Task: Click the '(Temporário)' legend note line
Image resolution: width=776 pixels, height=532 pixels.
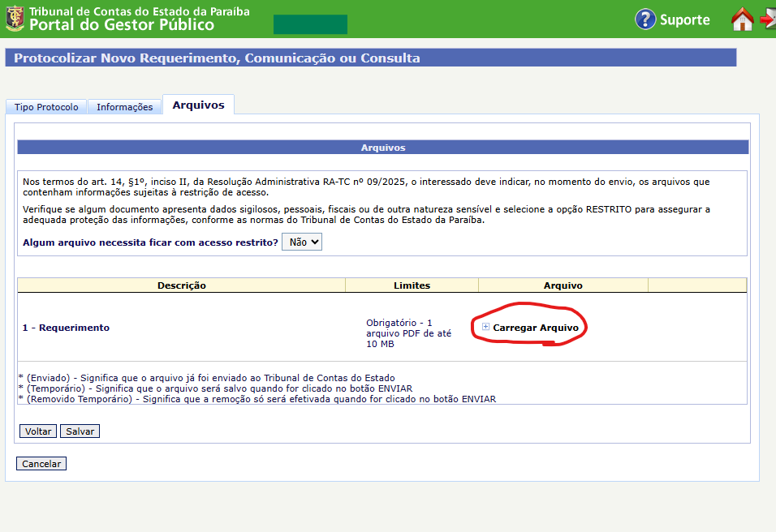Action: pos(215,388)
